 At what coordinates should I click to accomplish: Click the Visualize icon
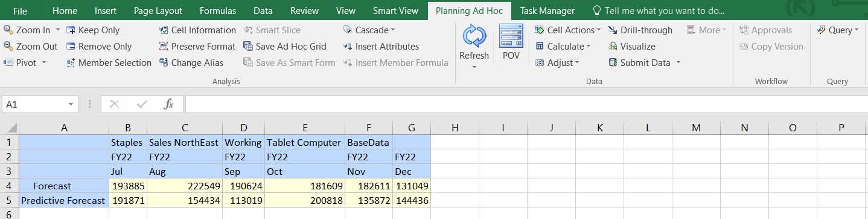coord(612,46)
